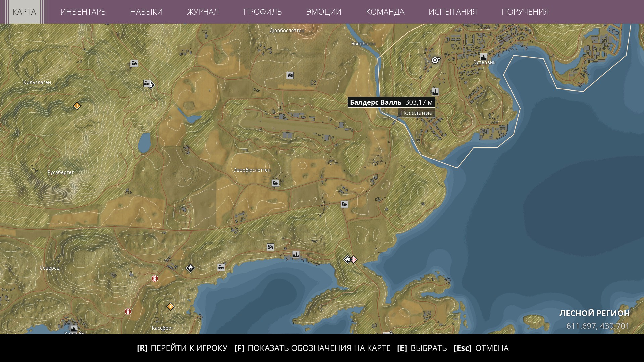Open the ПОРУЧЕНИЯ tab
644x362 pixels.
click(x=525, y=12)
